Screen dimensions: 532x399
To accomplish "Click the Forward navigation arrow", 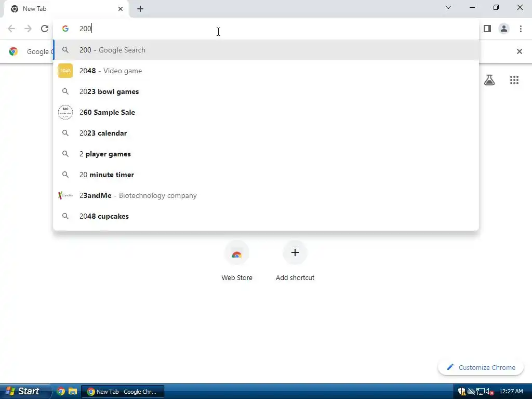I will point(28,29).
